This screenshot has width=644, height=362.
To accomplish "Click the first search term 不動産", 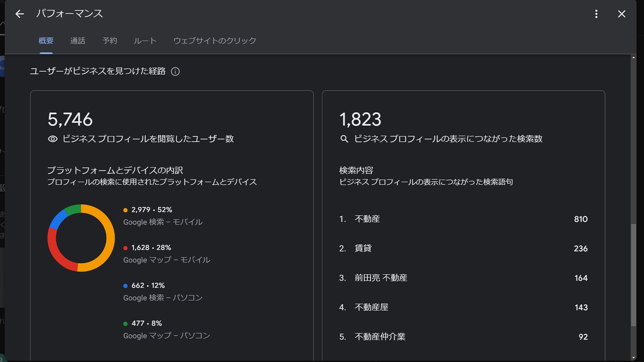I will [367, 219].
